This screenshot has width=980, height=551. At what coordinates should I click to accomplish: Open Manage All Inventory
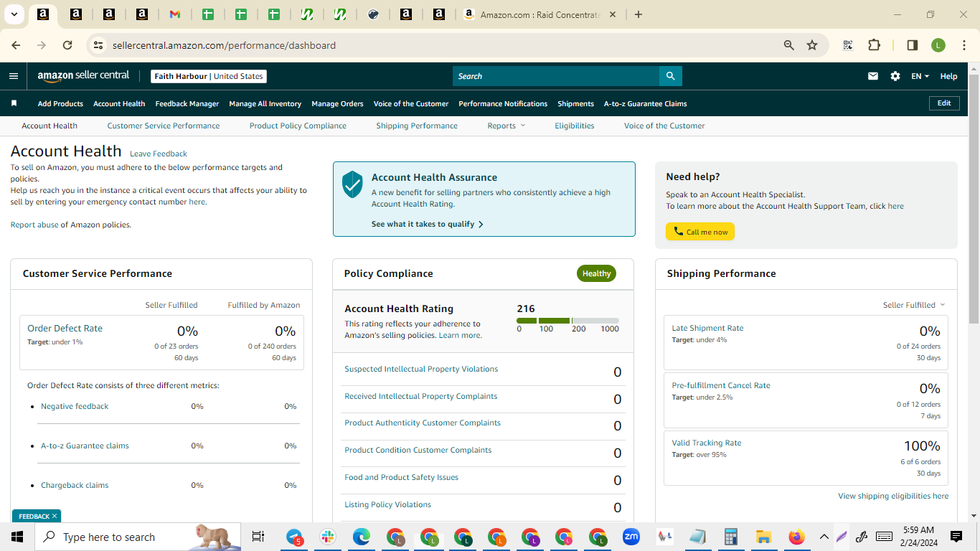click(265, 103)
